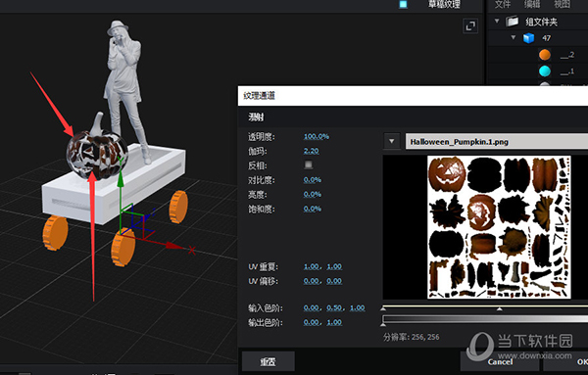Edit the second UV 偏移 value

tap(334, 281)
